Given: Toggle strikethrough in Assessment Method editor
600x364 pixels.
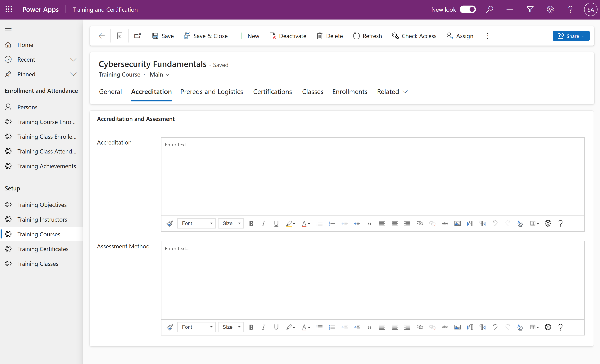Looking at the screenshot, I should coord(445,327).
